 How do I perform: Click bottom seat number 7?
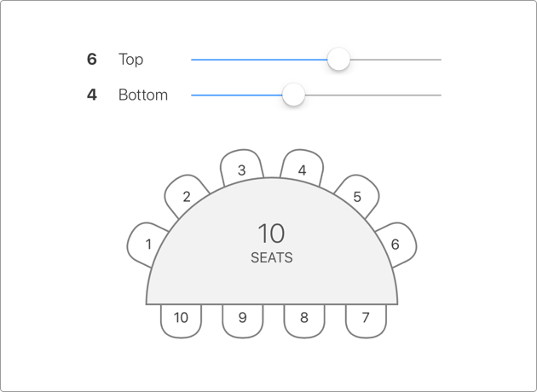366,320
